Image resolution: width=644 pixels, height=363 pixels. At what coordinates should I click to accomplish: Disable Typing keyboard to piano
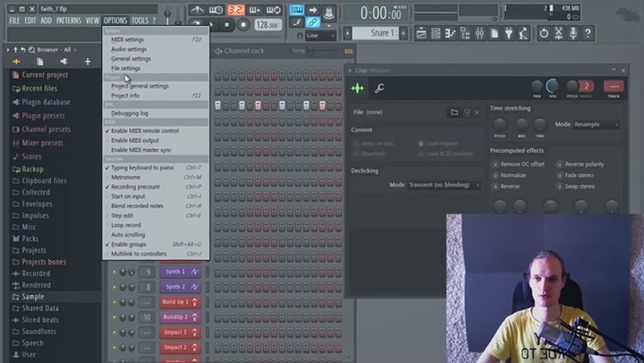142,168
